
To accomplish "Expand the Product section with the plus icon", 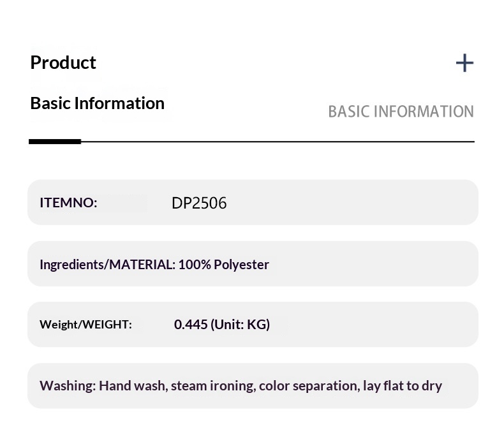I will 464,63.
